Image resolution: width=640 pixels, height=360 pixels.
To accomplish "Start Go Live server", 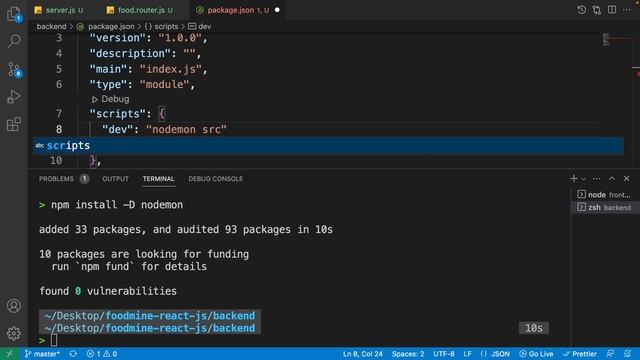I will tap(536, 353).
